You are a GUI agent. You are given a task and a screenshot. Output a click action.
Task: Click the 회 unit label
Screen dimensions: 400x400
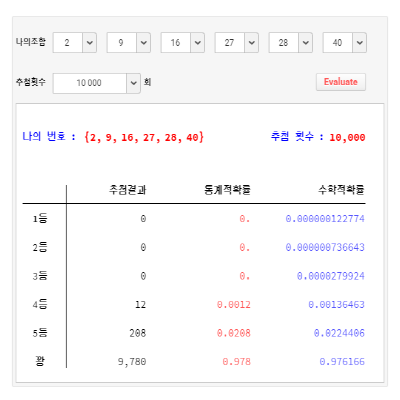147,82
